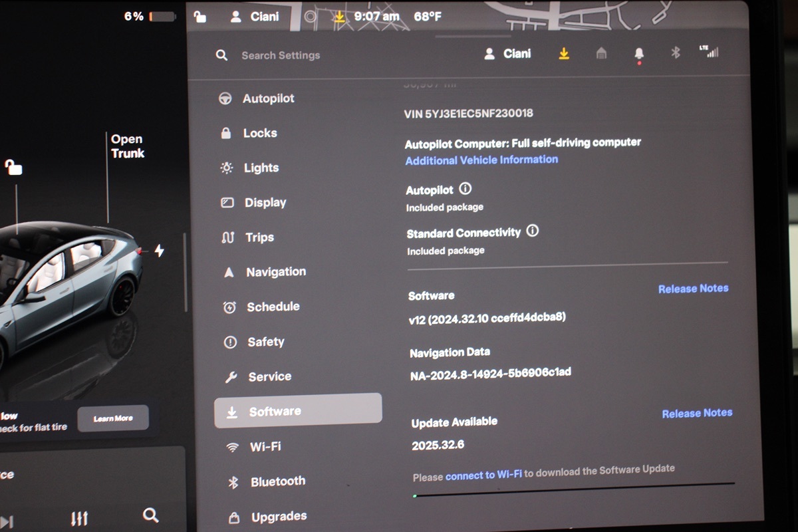
Task: Click the Search Settings field
Action: 281,55
